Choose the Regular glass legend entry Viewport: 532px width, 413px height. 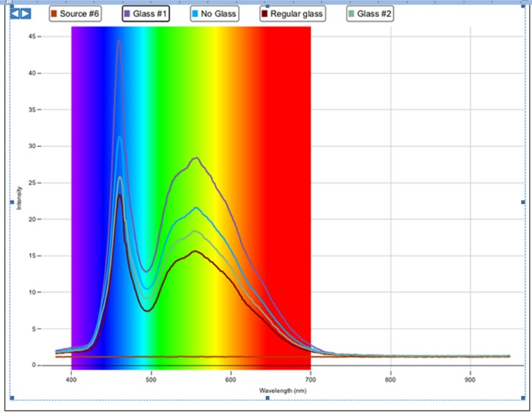coord(292,14)
